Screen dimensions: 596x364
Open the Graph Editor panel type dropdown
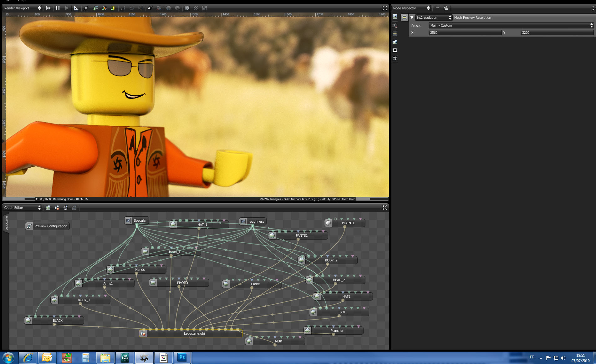click(22, 208)
